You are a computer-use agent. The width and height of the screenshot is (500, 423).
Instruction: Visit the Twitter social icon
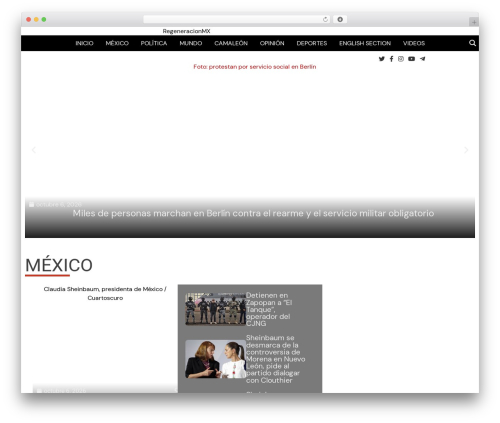tap(382, 59)
